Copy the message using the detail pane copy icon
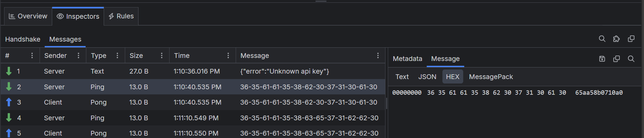This screenshot has height=138, width=644. pyautogui.click(x=616, y=59)
